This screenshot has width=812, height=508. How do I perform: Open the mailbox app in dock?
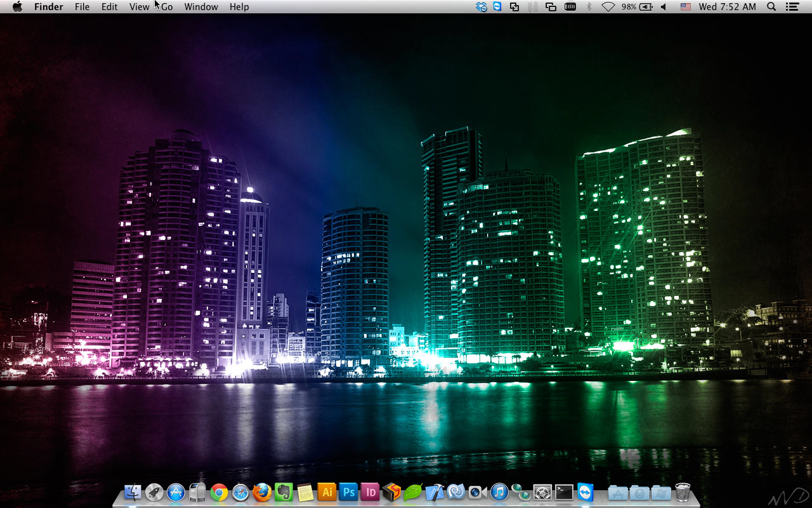tap(197, 492)
